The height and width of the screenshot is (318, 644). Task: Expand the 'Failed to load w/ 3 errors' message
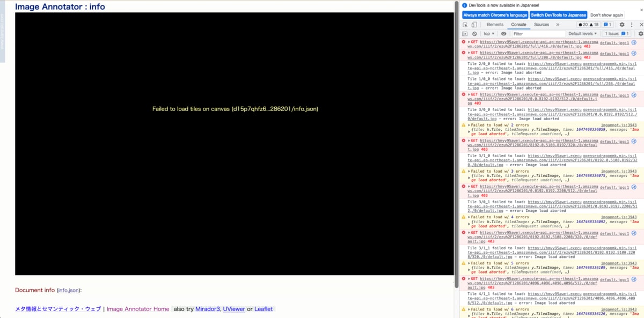(470, 171)
